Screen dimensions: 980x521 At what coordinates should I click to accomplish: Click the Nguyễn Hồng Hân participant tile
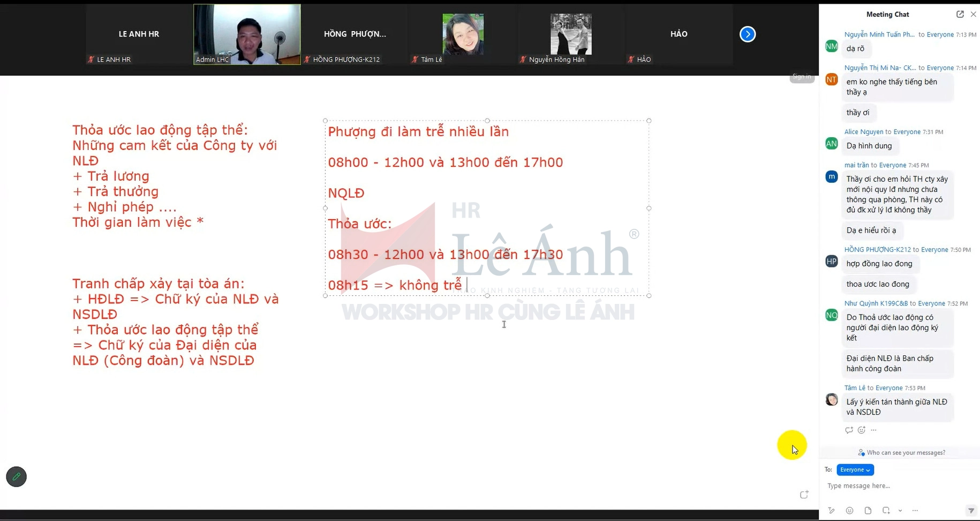coord(571,34)
